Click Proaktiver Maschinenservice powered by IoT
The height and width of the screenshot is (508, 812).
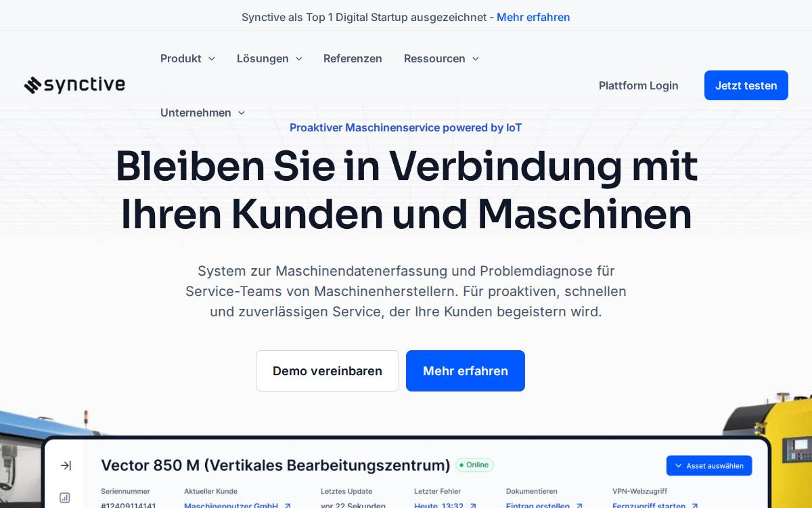(406, 127)
